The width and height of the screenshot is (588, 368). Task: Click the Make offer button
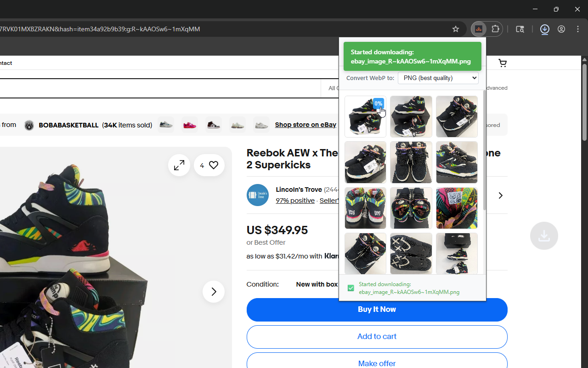pos(377,361)
